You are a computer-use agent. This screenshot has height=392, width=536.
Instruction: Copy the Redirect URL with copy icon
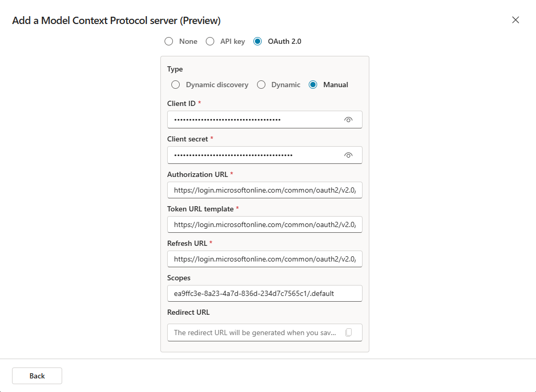(x=348, y=332)
